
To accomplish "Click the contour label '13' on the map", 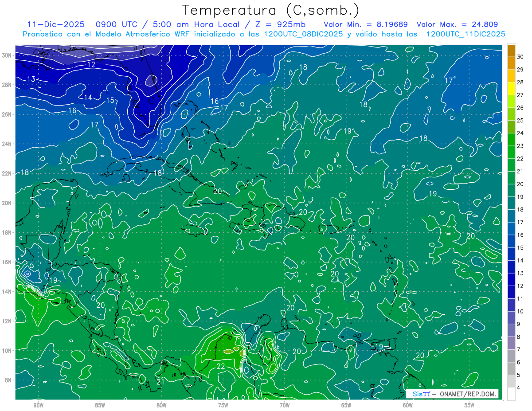I will [31, 79].
